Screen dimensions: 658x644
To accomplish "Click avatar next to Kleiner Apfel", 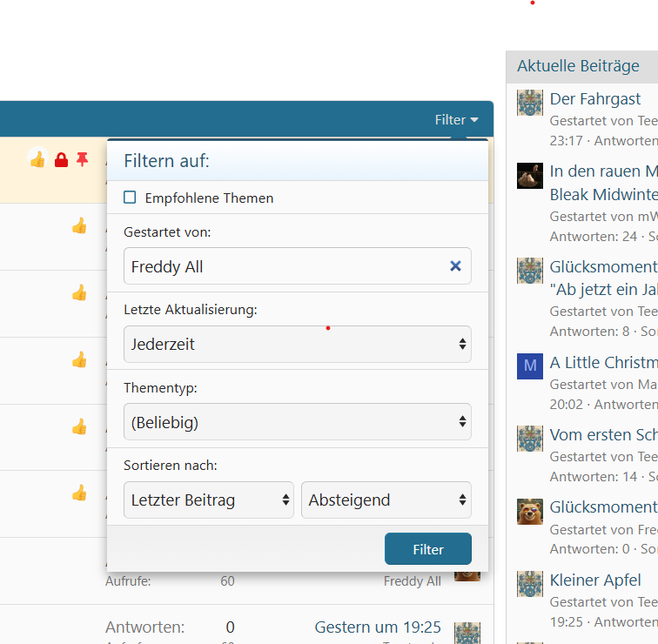I will pyautogui.click(x=530, y=584).
